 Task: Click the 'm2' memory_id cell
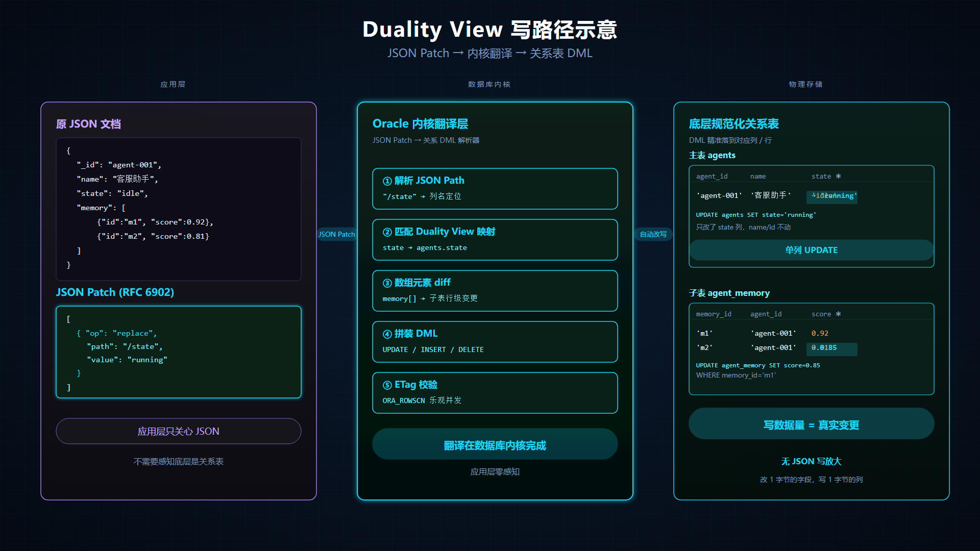[x=704, y=347]
